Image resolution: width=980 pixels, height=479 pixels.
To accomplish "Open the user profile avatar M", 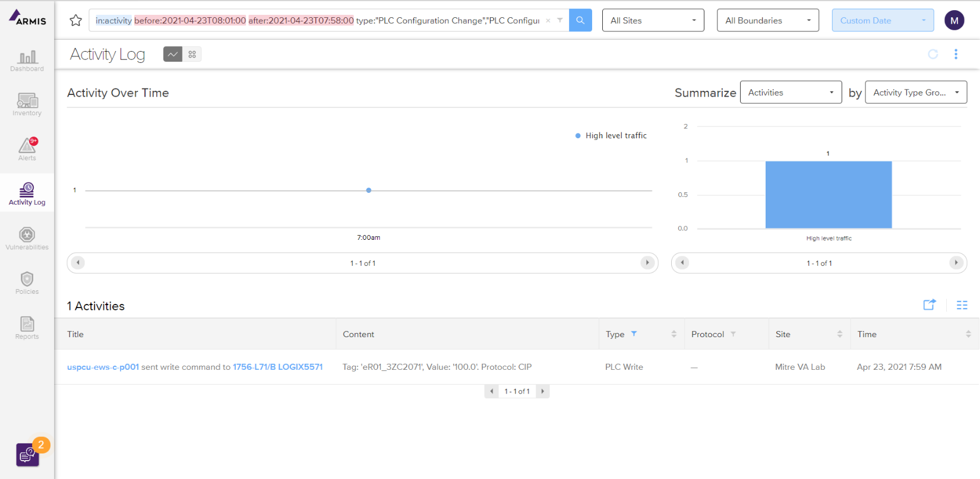I will click(954, 20).
